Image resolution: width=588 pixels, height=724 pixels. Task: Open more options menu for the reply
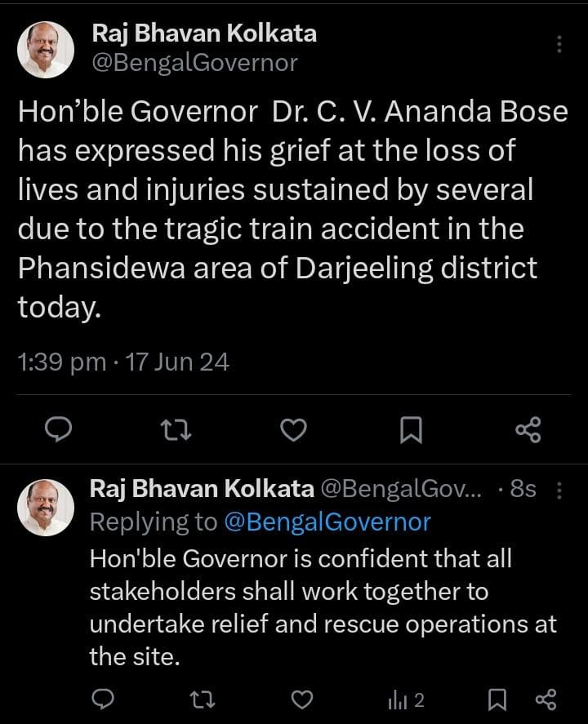[559, 490]
